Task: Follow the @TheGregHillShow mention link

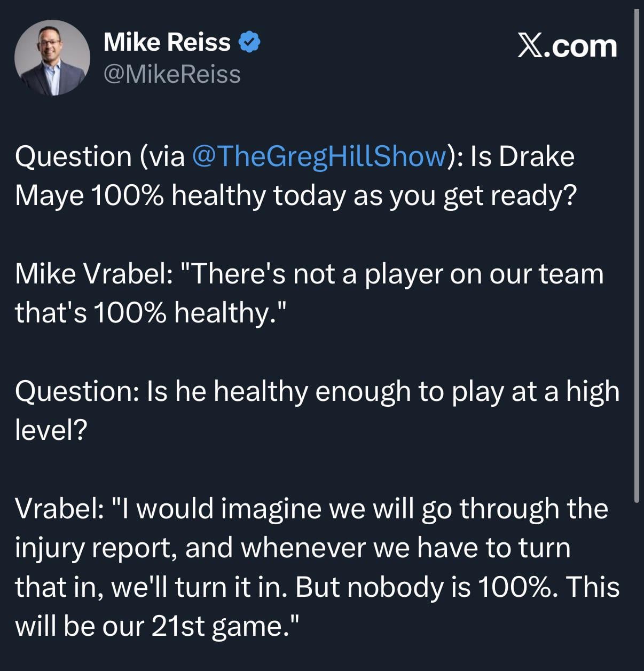Action: tap(318, 156)
